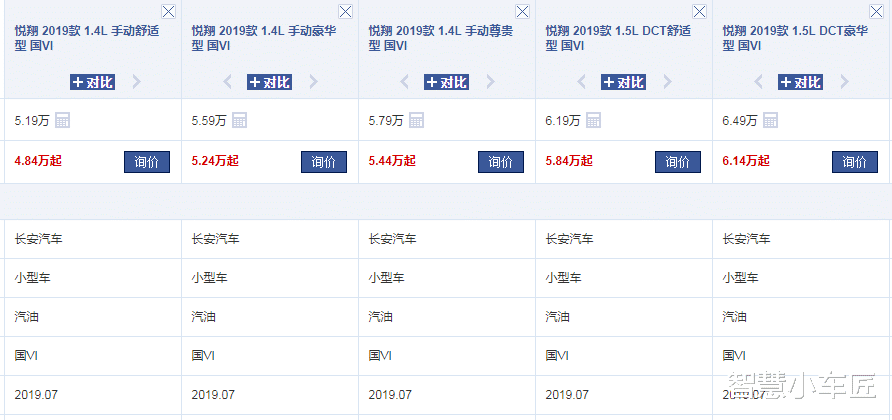Click 询价 for the 4.84万起 model
The image size is (892, 420).
tap(147, 162)
